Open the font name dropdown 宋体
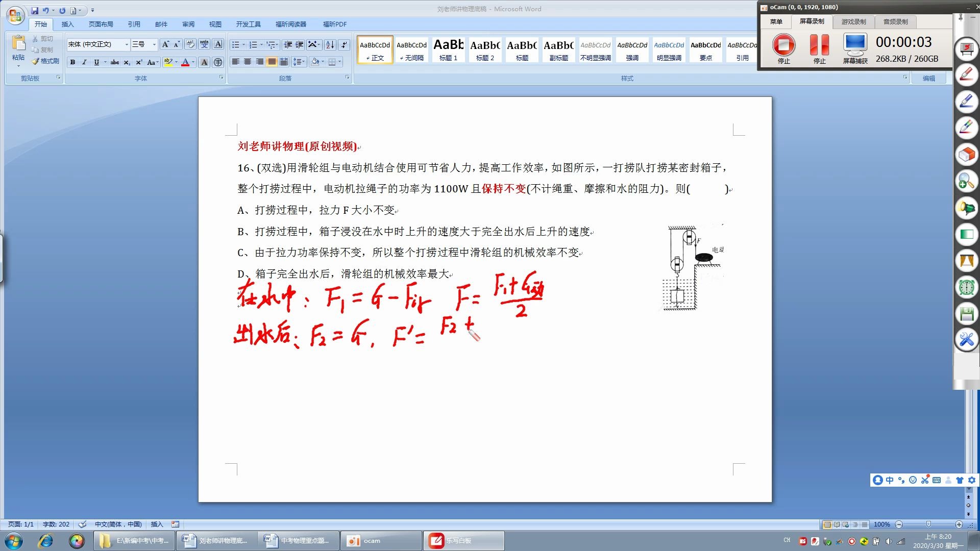This screenshot has width=980, height=551. [x=127, y=44]
